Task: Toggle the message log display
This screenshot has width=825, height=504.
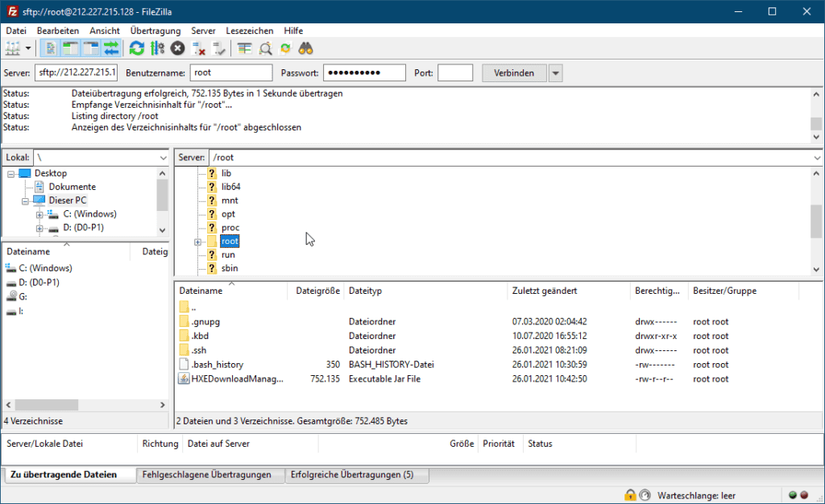Action: [51, 49]
